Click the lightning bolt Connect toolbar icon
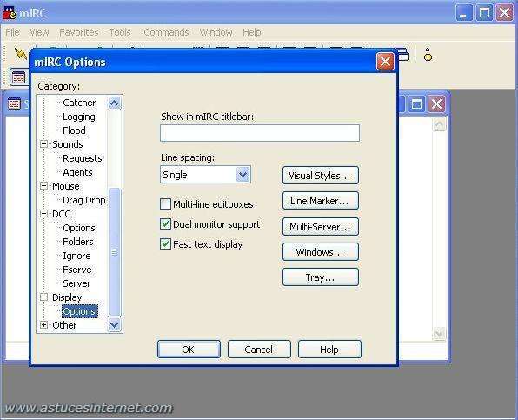This screenshot has width=518, height=420. pos(21,54)
